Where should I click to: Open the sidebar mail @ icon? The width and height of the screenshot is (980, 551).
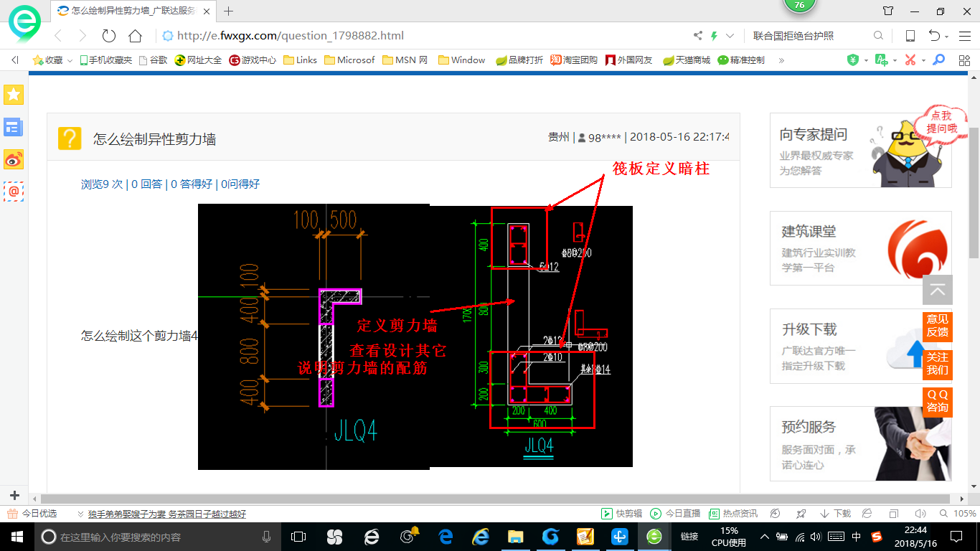(x=14, y=191)
